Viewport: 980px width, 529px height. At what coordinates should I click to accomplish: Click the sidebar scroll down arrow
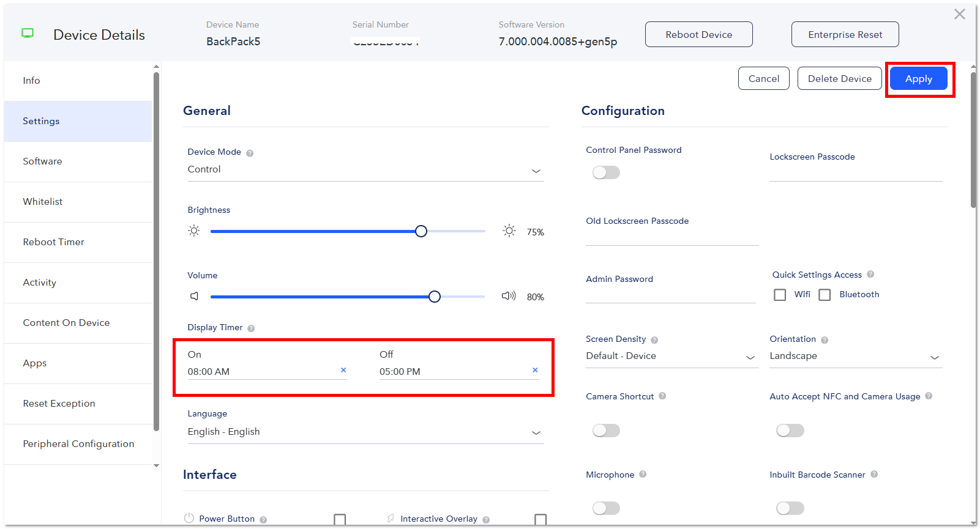click(156, 466)
